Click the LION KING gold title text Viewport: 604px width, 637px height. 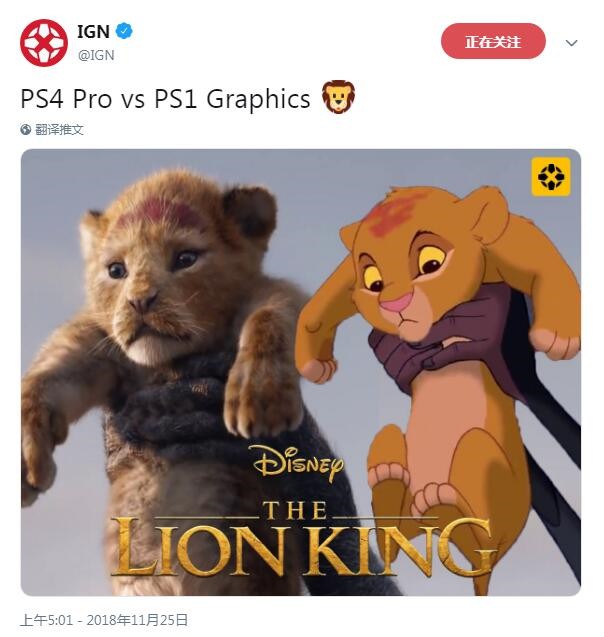point(302,546)
